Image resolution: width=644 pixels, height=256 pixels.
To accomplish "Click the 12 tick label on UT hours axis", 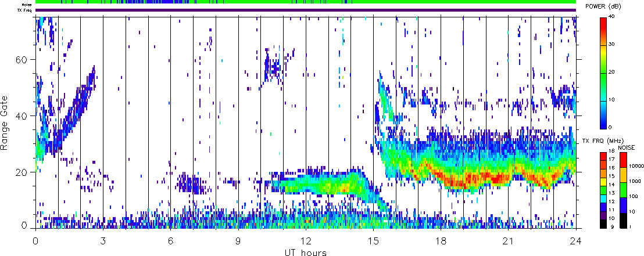I will (x=306, y=241).
